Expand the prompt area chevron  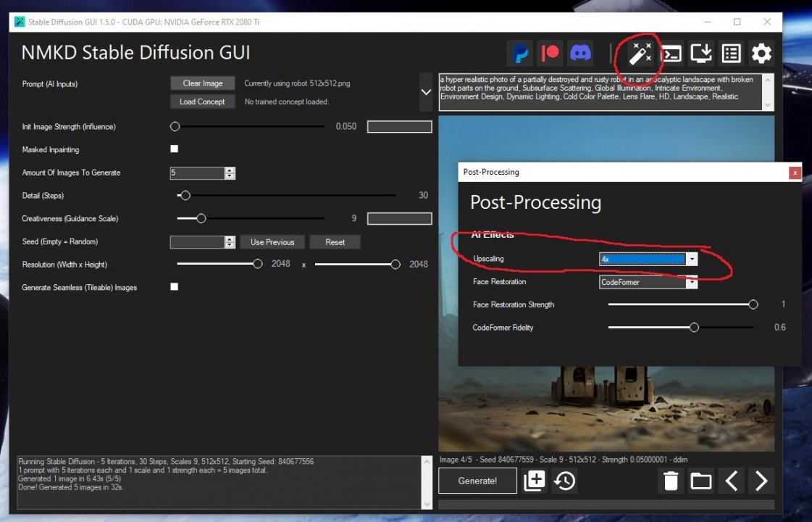click(x=426, y=92)
